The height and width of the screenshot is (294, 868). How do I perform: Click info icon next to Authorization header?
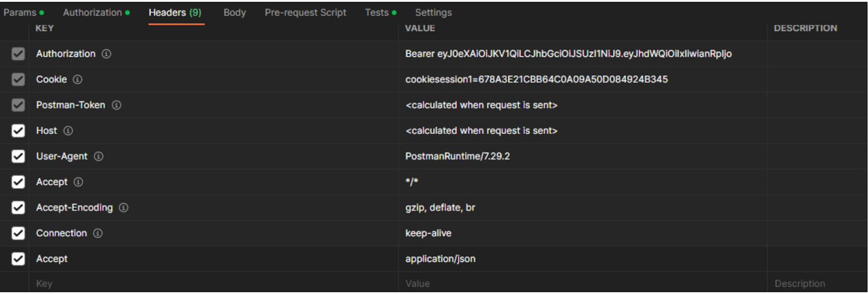tap(106, 54)
